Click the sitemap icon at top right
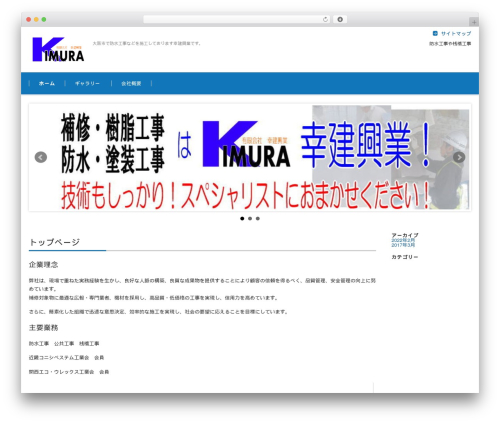Image resolution: width=500 pixels, height=423 pixels. point(435,33)
